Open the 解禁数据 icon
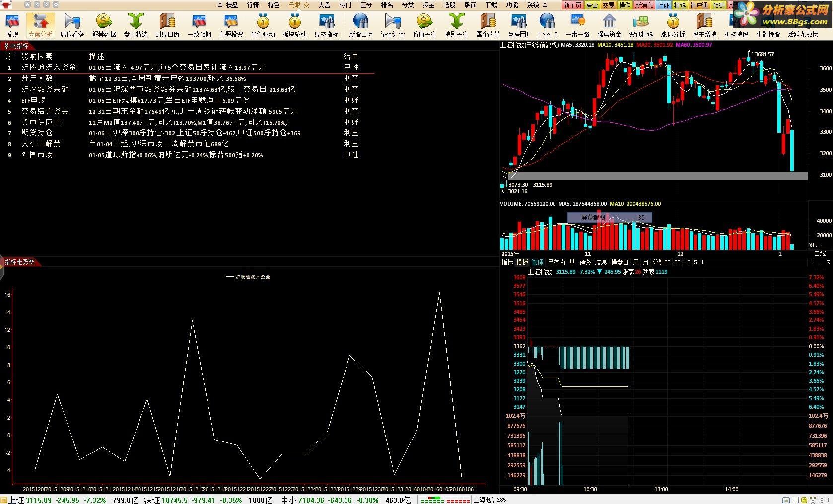The image size is (833, 504). click(104, 26)
